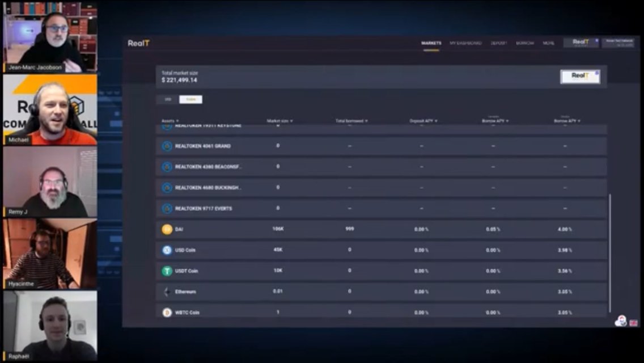Open the MORE navigation menu
This screenshot has height=363, width=644.
548,43
